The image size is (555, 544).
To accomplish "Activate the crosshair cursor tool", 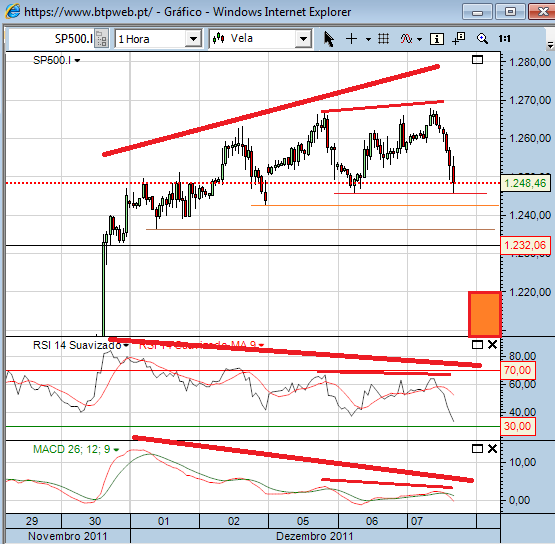I will pyautogui.click(x=351, y=39).
